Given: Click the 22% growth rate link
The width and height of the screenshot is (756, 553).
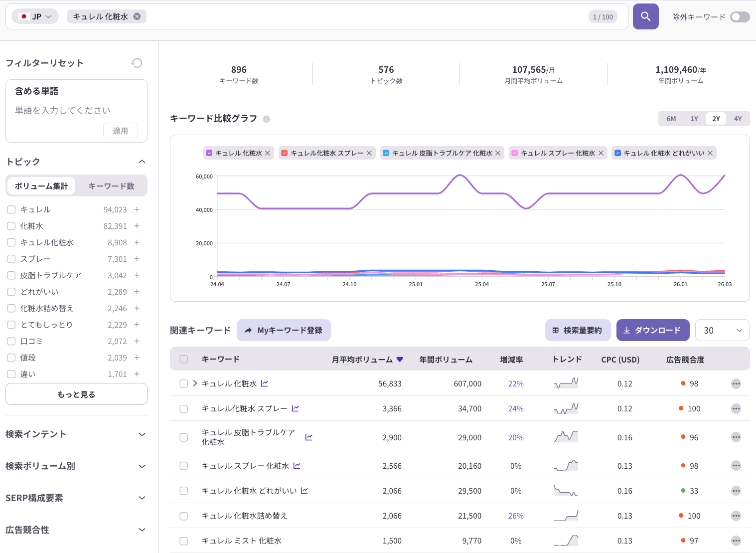Looking at the screenshot, I should (516, 383).
